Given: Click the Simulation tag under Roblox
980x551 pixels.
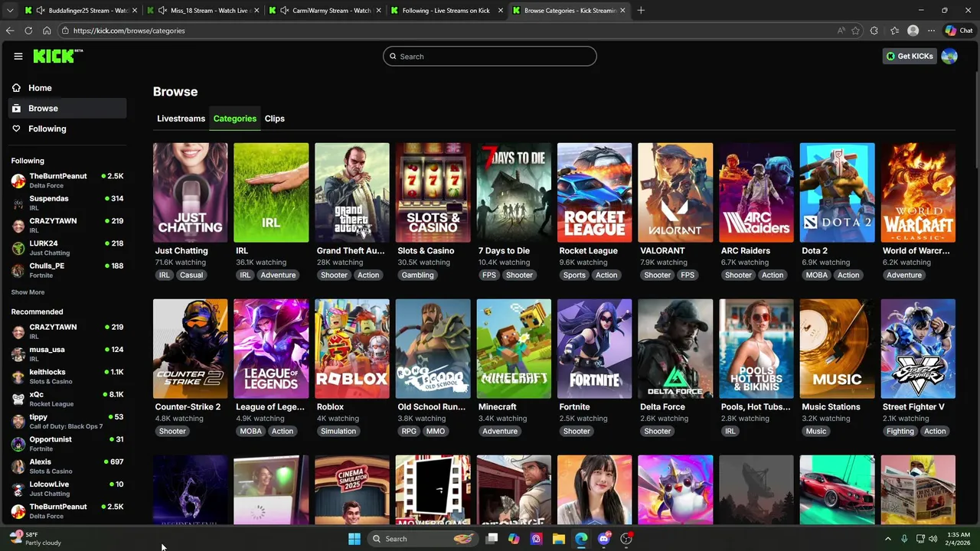Looking at the screenshot, I should [x=338, y=432].
